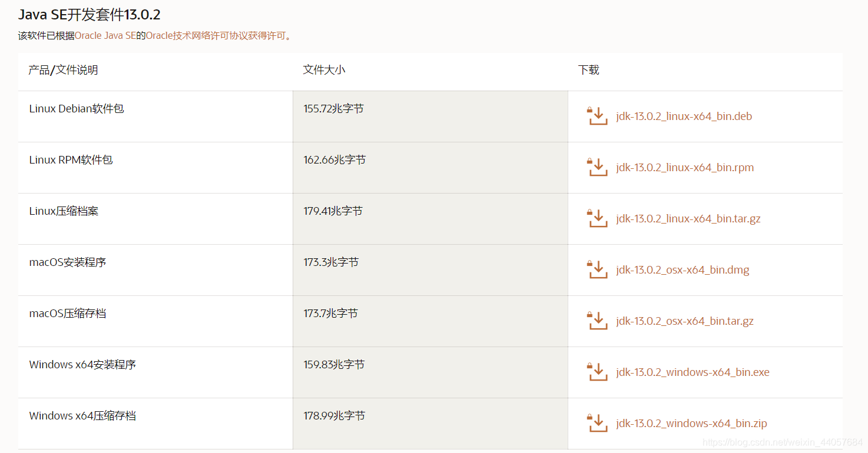
Task: Select the 产品/文件说明 column header
Action: (x=63, y=70)
